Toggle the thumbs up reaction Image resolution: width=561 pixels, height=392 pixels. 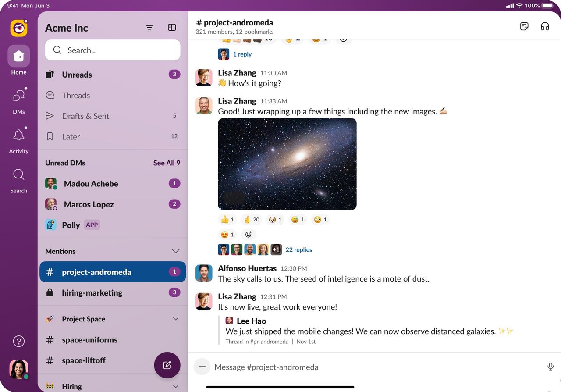tap(227, 220)
